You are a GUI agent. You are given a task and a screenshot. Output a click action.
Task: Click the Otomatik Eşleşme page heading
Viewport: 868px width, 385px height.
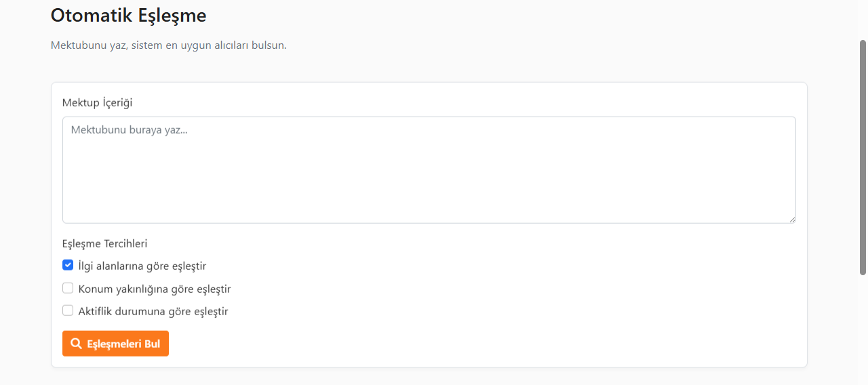click(x=129, y=15)
